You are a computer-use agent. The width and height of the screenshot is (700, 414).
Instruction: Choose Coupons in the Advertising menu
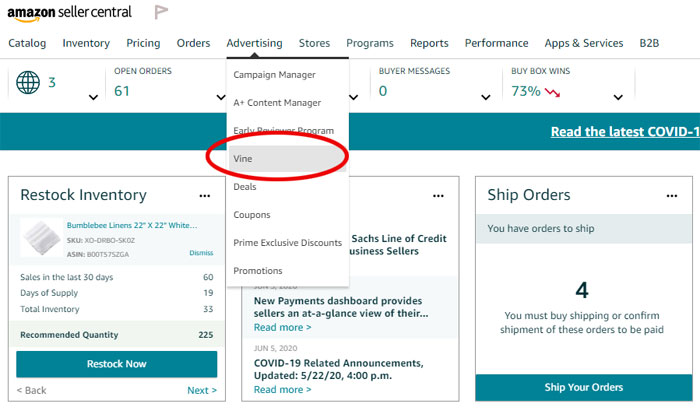[288, 215]
